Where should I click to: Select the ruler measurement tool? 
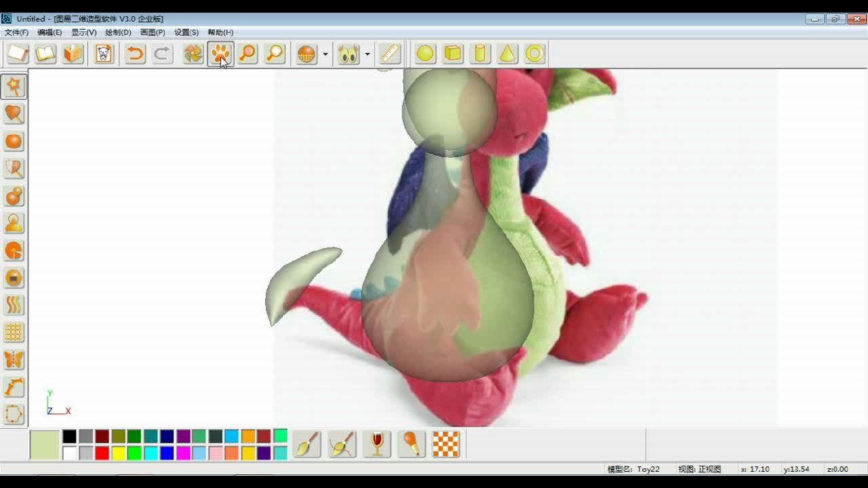point(390,54)
